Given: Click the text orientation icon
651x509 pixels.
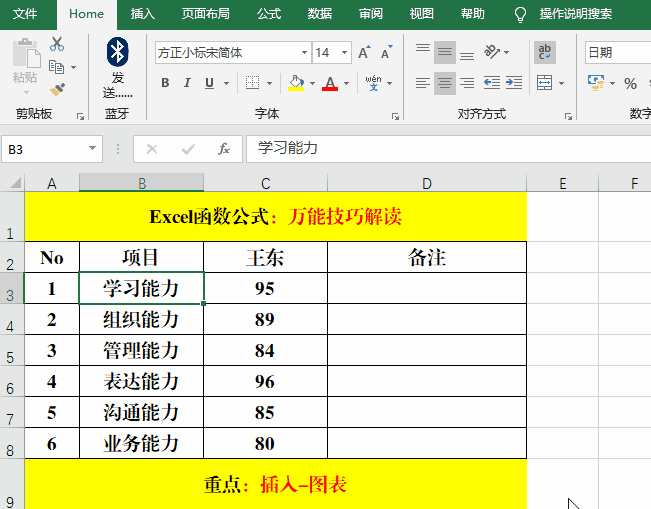Looking at the screenshot, I should pos(492,52).
